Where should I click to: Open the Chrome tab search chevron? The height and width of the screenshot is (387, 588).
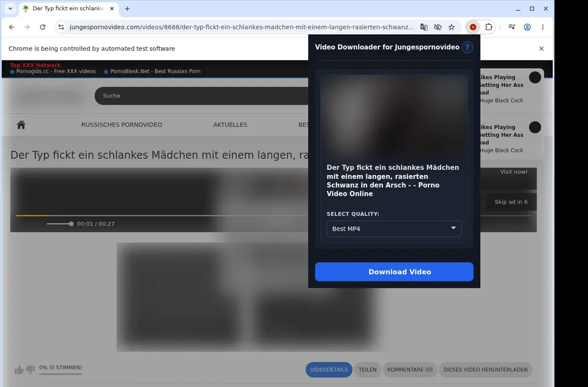10,8
